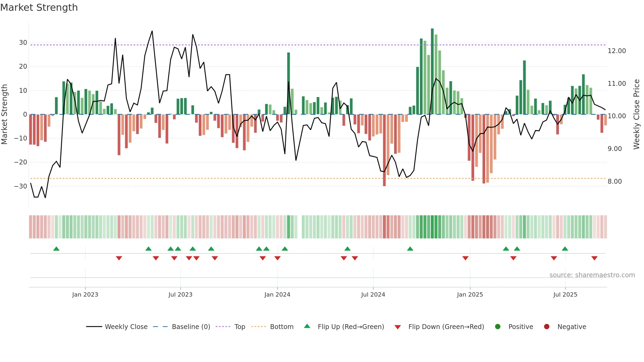Click the tall green bar just after Jan 2024

pyautogui.click(x=288, y=83)
